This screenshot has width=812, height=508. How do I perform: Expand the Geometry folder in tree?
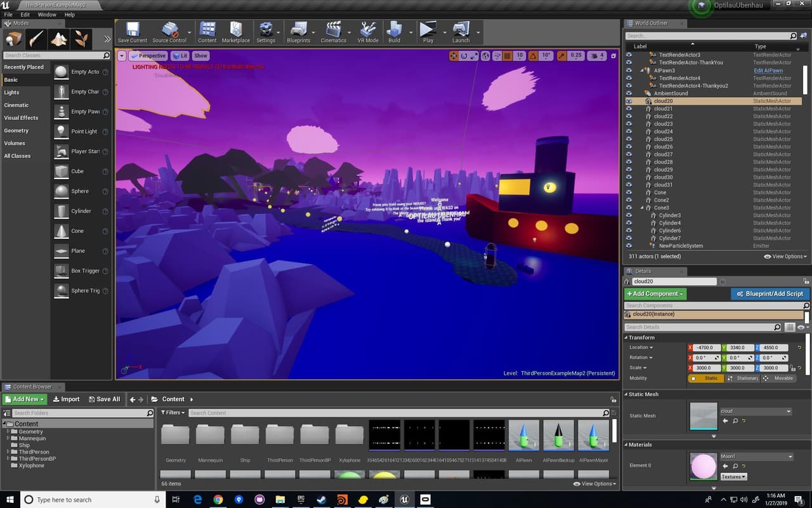(x=8, y=432)
